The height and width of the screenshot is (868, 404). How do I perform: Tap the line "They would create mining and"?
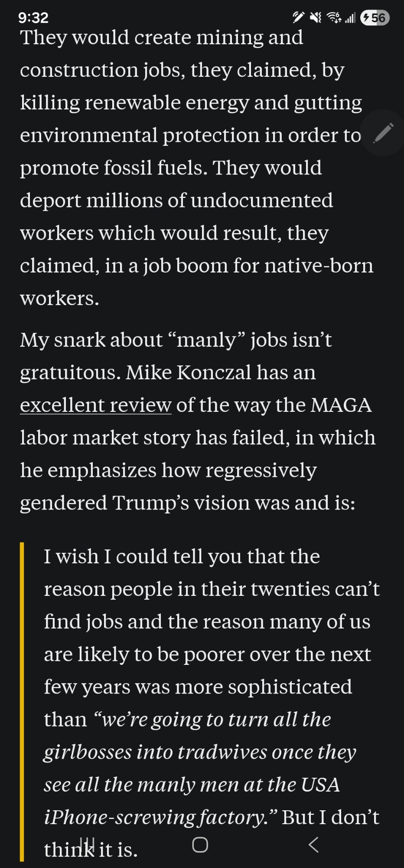point(161,38)
